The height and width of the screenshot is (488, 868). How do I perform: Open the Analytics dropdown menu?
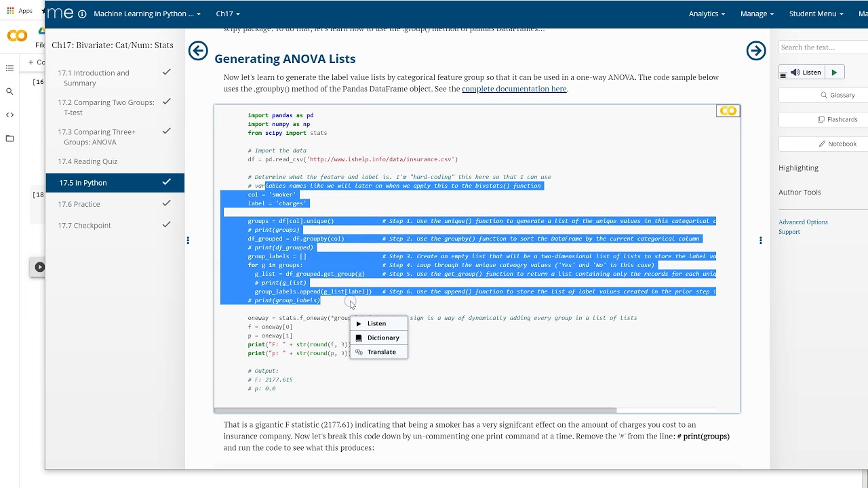pos(707,14)
